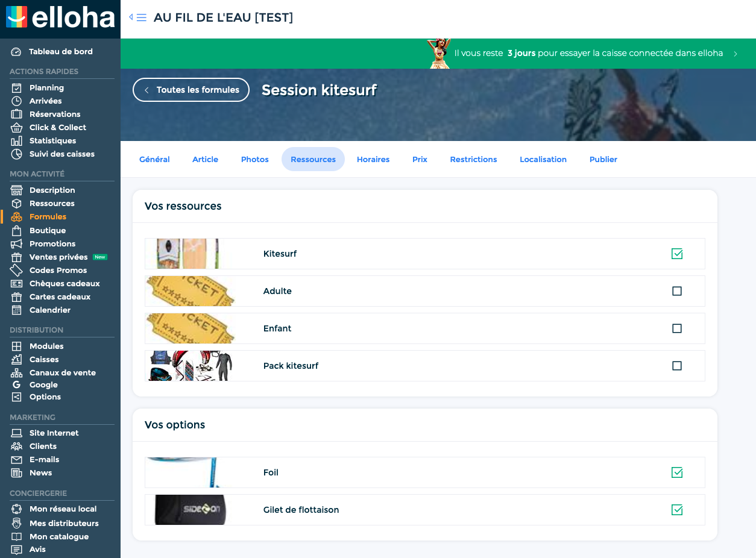Viewport: 756px width, 558px height.
Task: Click the Pack kitesurf resource name
Action: pos(291,366)
